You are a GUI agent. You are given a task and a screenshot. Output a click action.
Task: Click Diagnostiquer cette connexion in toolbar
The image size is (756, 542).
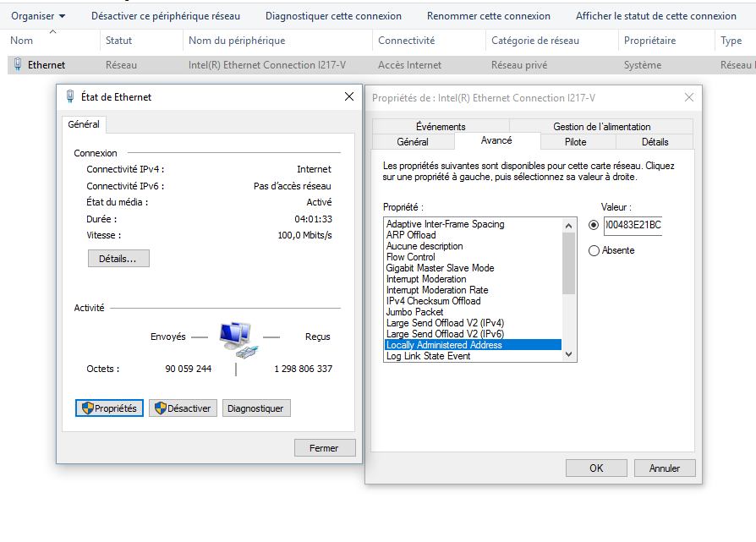click(x=333, y=15)
